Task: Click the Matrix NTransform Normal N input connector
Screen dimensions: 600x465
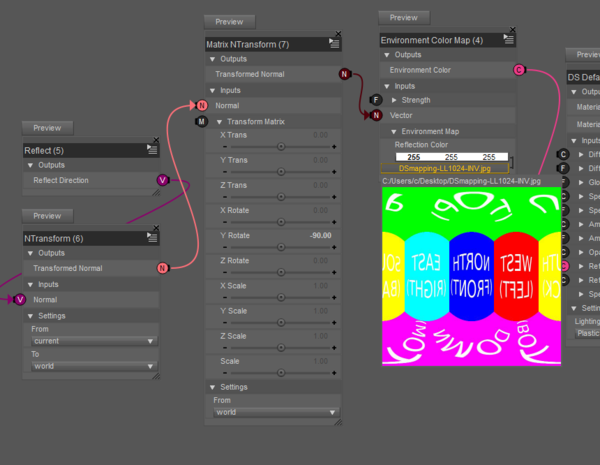Action: 202,105
